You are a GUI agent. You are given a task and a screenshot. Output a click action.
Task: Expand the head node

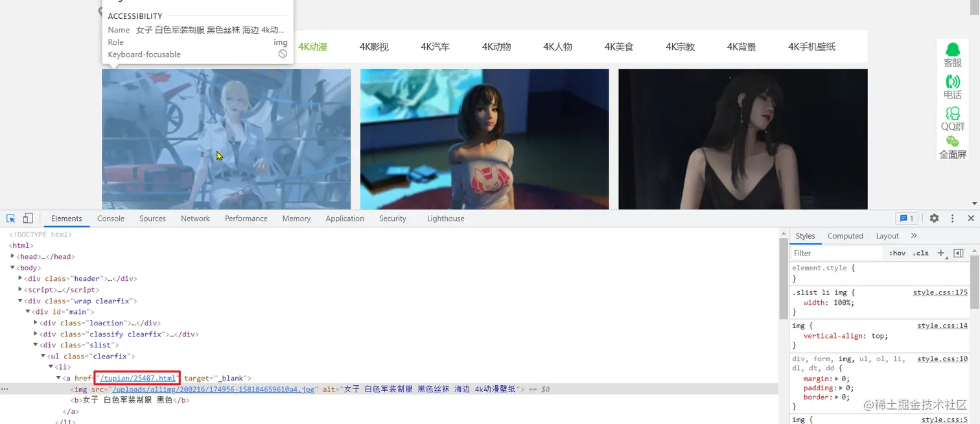coord(13,256)
